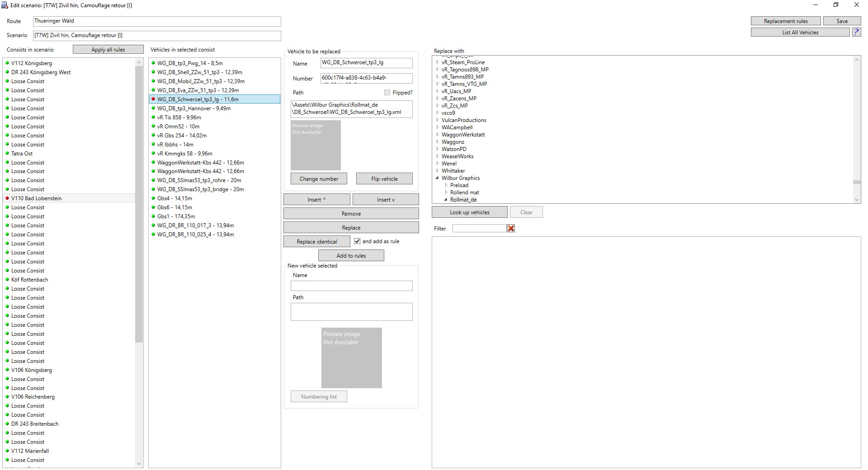The width and height of the screenshot is (868, 470).
Task: Expand the vR_Tagnoos898_MP node
Action: 438,70
